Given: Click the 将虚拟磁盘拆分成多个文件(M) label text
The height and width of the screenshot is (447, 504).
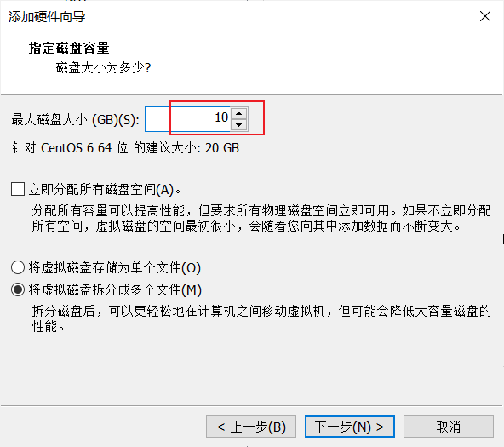Looking at the screenshot, I should pos(115,289).
